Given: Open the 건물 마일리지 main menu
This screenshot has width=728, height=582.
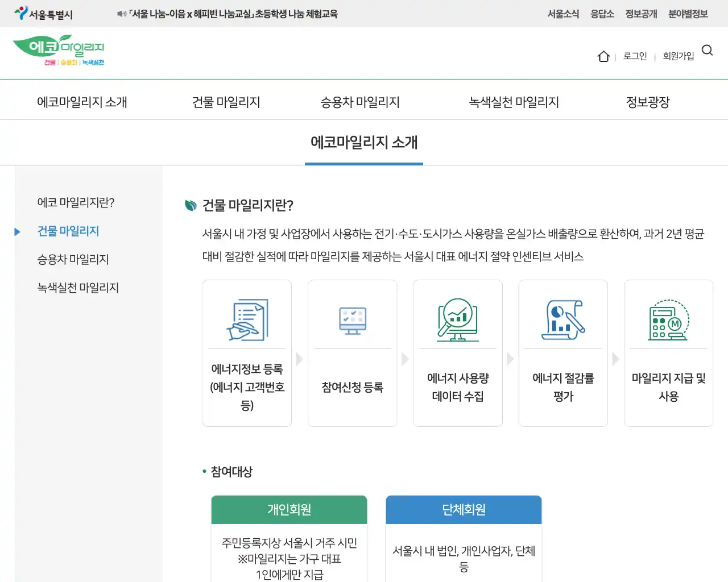Looking at the screenshot, I should (226, 102).
